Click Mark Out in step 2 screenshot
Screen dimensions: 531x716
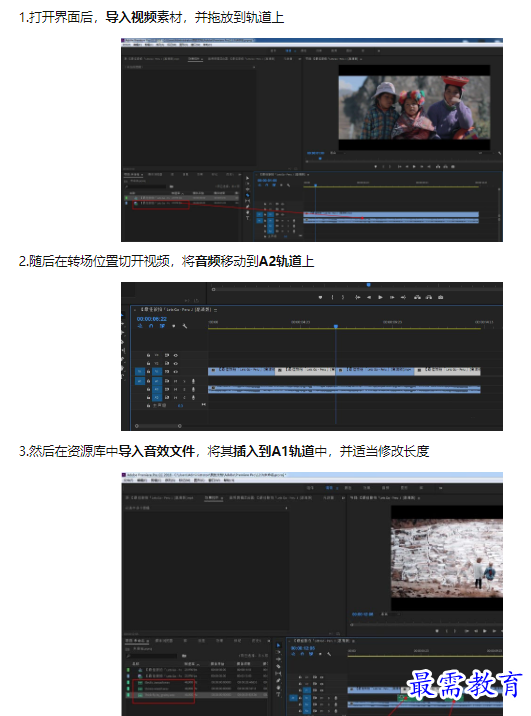click(343, 297)
